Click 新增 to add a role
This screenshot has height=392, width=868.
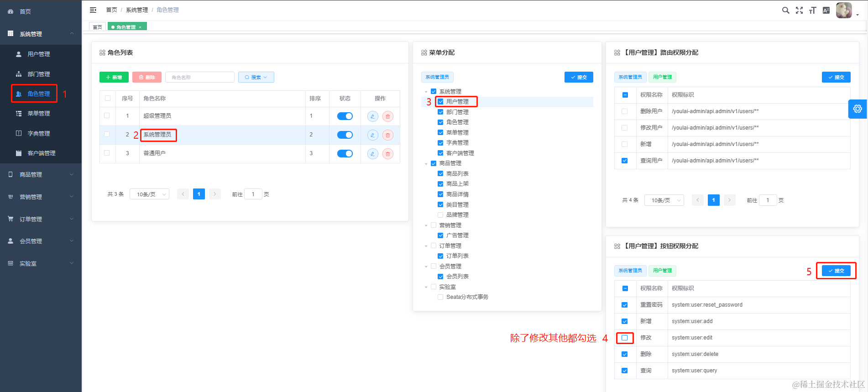pyautogui.click(x=114, y=77)
